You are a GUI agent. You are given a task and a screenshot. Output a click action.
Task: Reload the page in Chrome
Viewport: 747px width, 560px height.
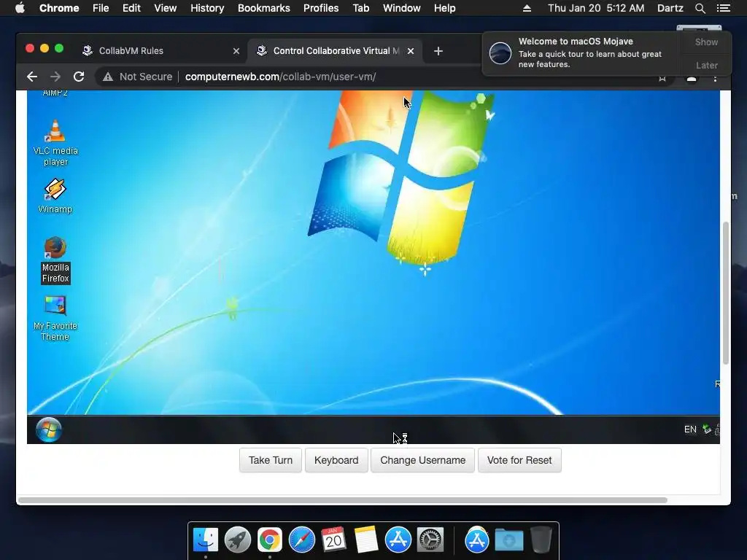(x=79, y=77)
